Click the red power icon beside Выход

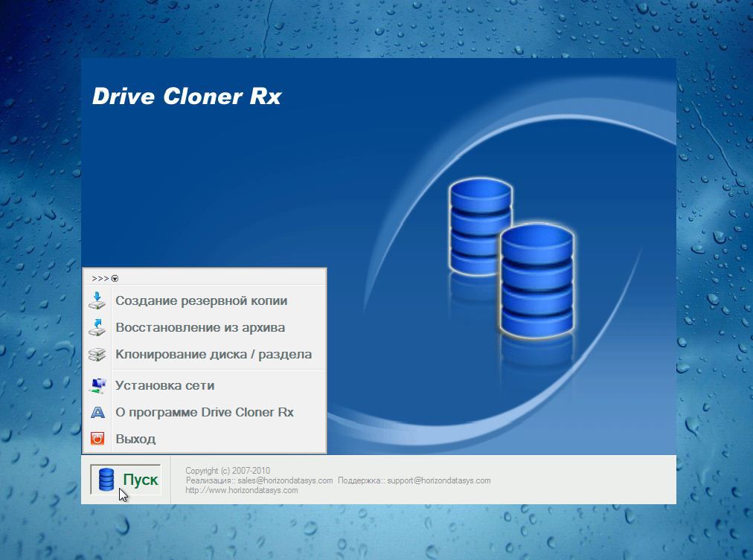[x=97, y=440]
